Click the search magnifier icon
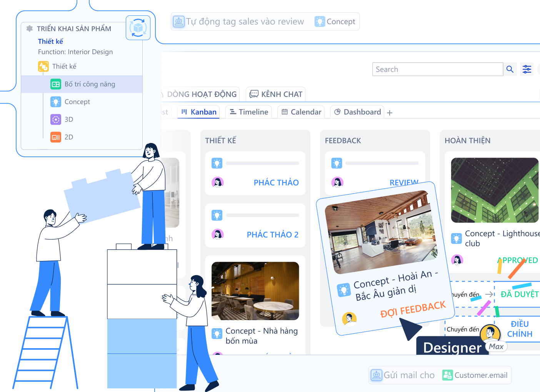Viewport: 540px width, 392px height. pos(510,69)
